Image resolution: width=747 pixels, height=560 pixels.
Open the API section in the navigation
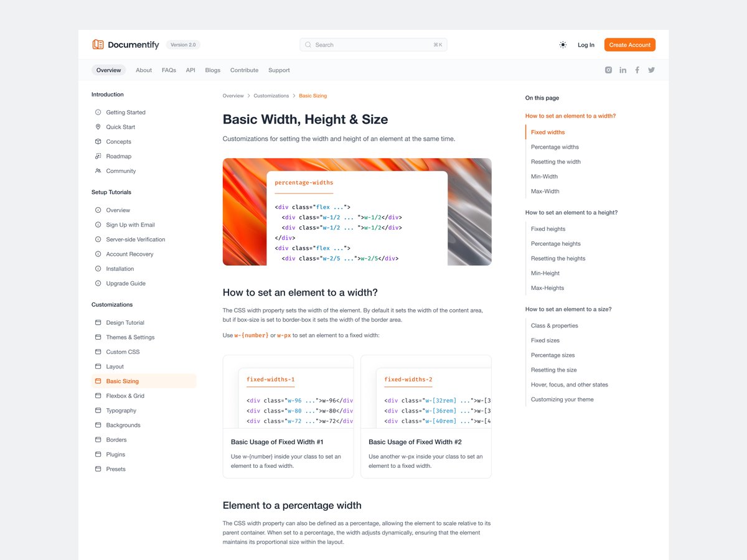click(x=190, y=70)
